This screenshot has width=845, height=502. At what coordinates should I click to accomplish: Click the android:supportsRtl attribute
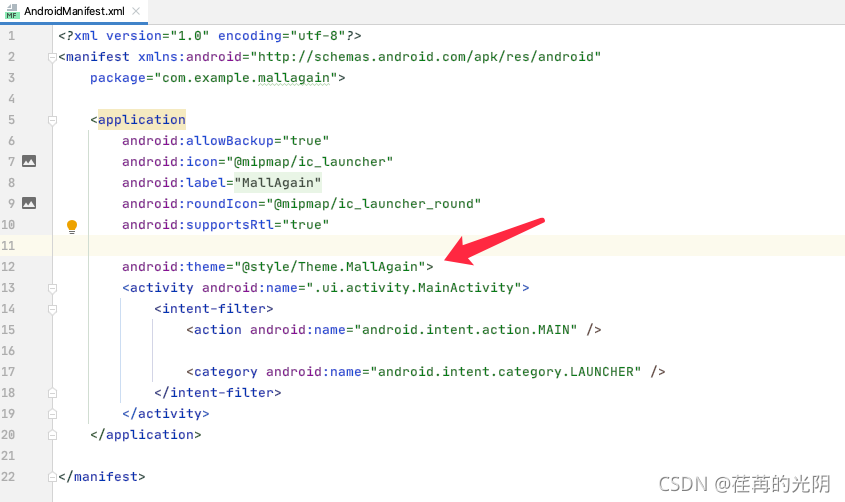198,225
